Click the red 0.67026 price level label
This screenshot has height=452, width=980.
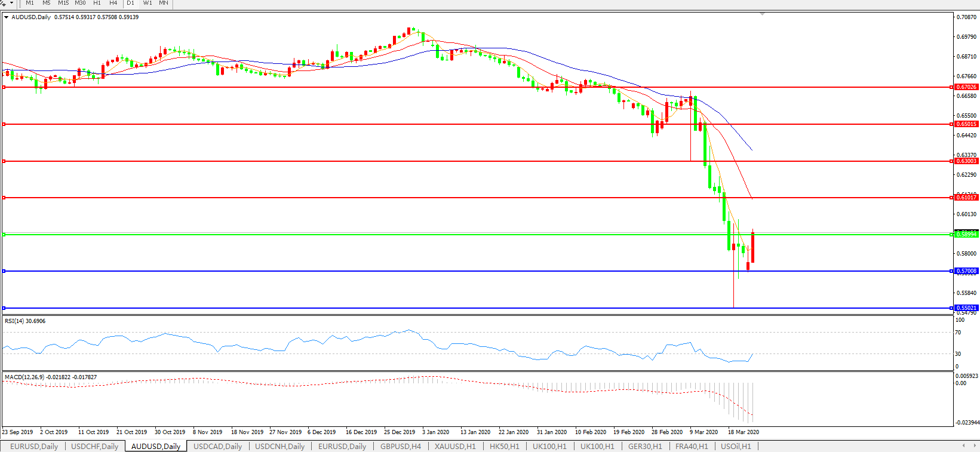coord(966,87)
